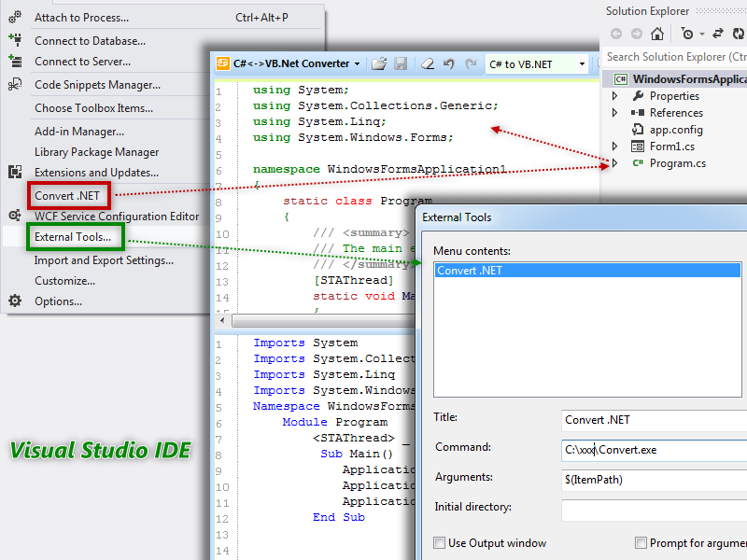The width and height of the screenshot is (747, 560).
Task: Click the '[STAThread]' line in C# pane
Action: coord(354,280)
